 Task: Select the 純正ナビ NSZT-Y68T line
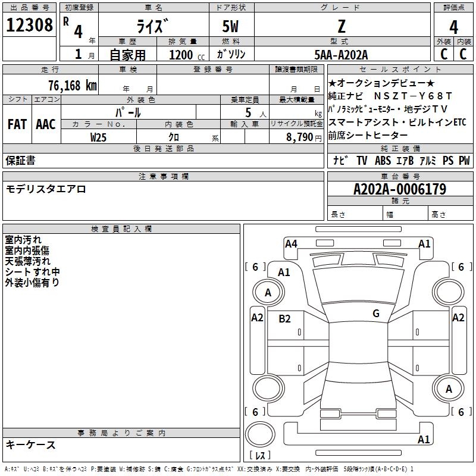(x=390, y=96)
